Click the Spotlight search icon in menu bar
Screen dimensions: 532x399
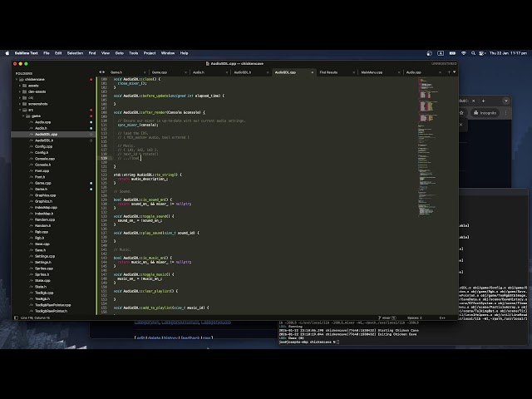pyautogui.click(x=473, y=53)
